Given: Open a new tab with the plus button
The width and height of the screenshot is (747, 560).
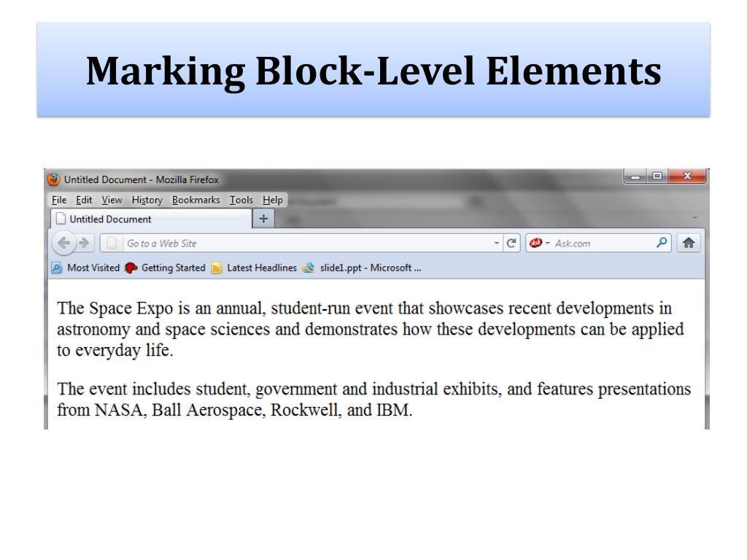Looking at the screenshot, I should pyautogui.click(x=263, y=219).
